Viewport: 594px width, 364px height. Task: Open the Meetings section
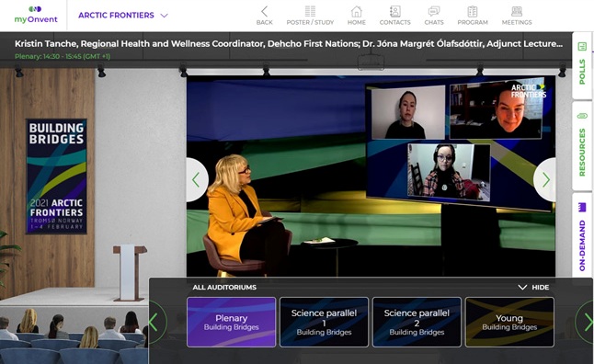pyautogui.click(x=517, y=16)
